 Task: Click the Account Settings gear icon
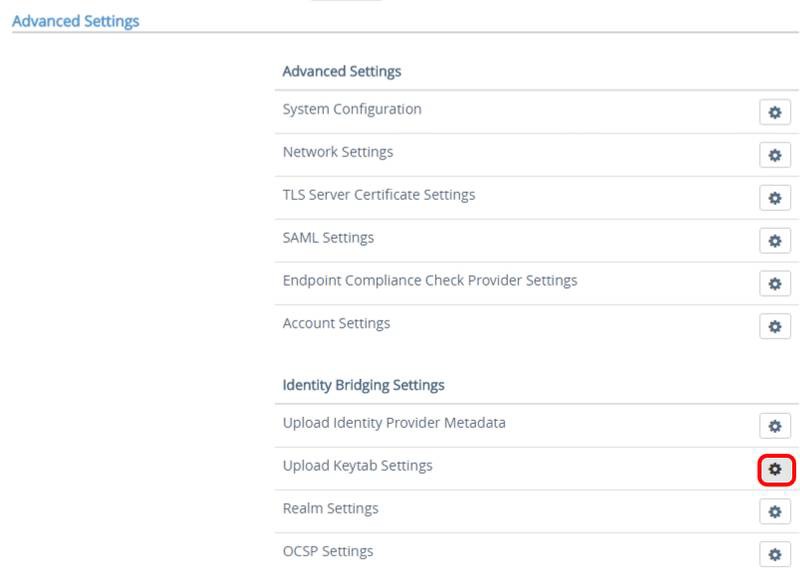coord(774,326)
